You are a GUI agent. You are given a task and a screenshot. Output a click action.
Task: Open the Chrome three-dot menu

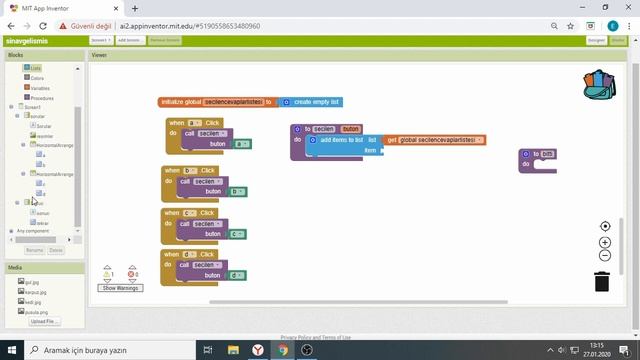[629, 26]
